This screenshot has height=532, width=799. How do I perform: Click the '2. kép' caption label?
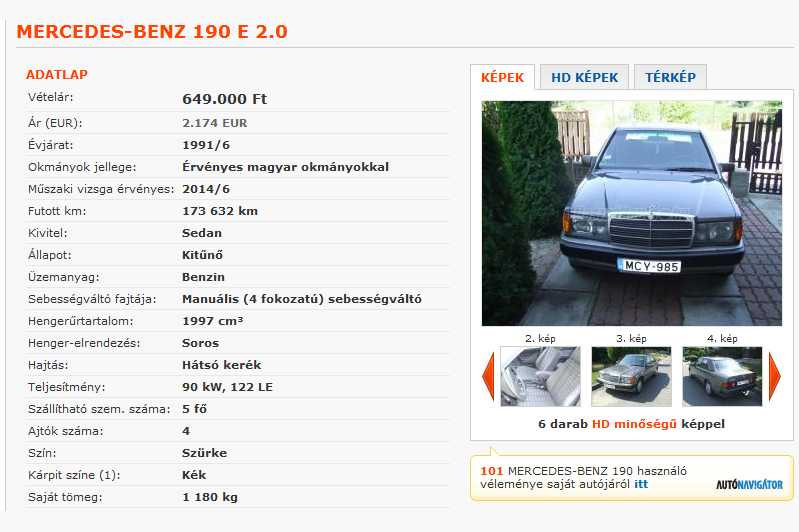point(540,338)
